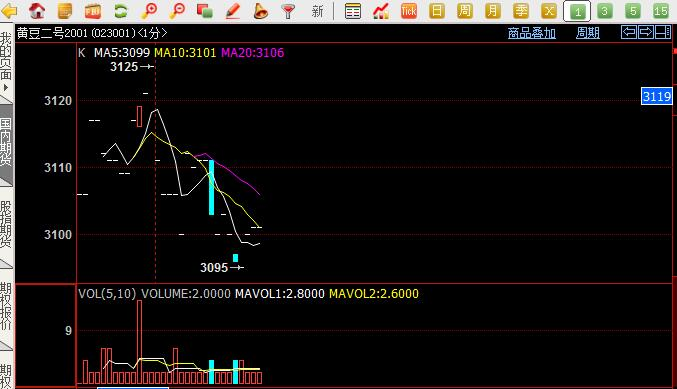
Task: Expand the 我的页面 side panel arrow
Action: (6, 87)
